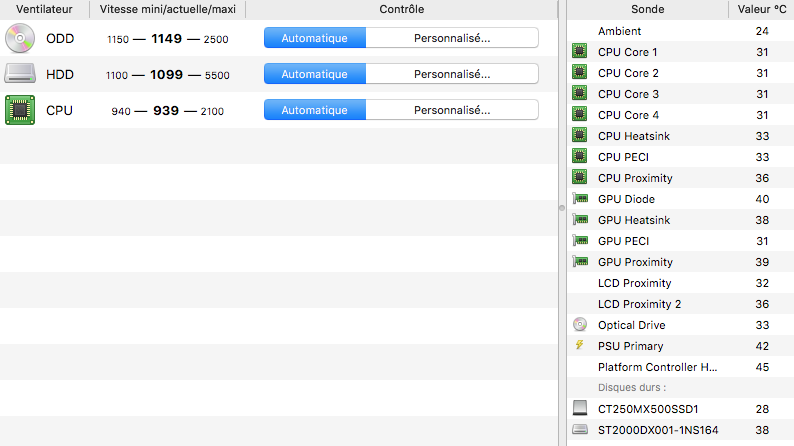Click the HDD fan name label
Screen dimensions: 794x446
click(60, 74)
